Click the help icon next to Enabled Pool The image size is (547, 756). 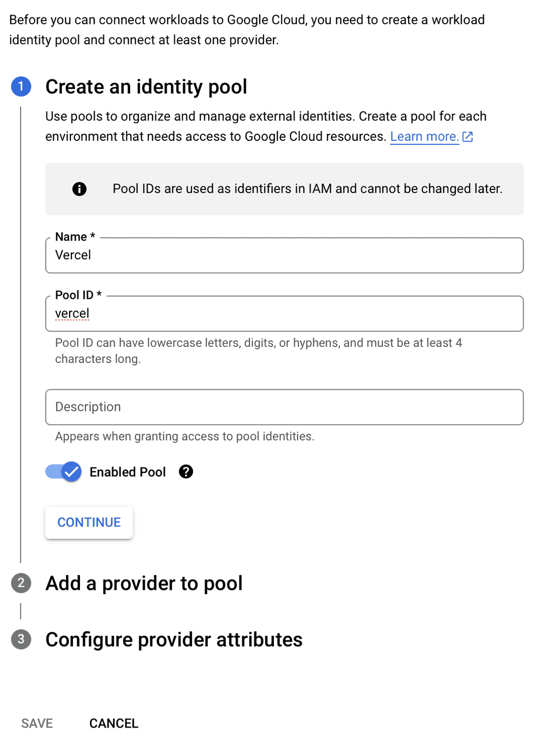point(186,472)
